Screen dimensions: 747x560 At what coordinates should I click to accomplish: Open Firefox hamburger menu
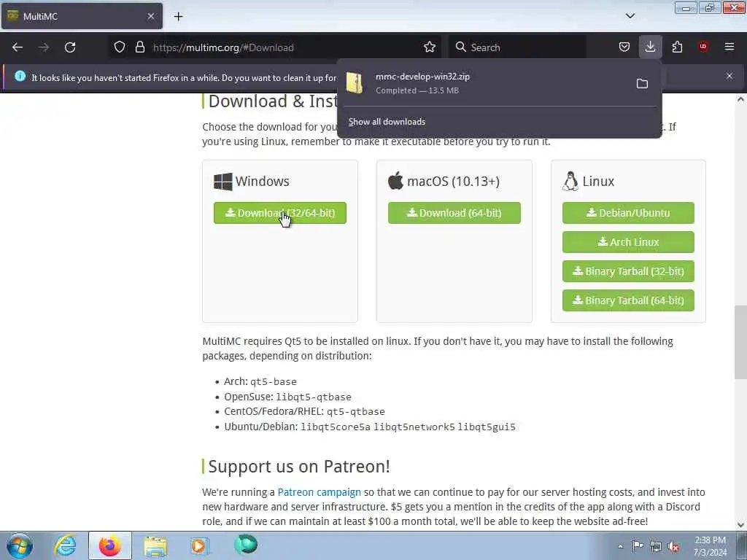729,47
